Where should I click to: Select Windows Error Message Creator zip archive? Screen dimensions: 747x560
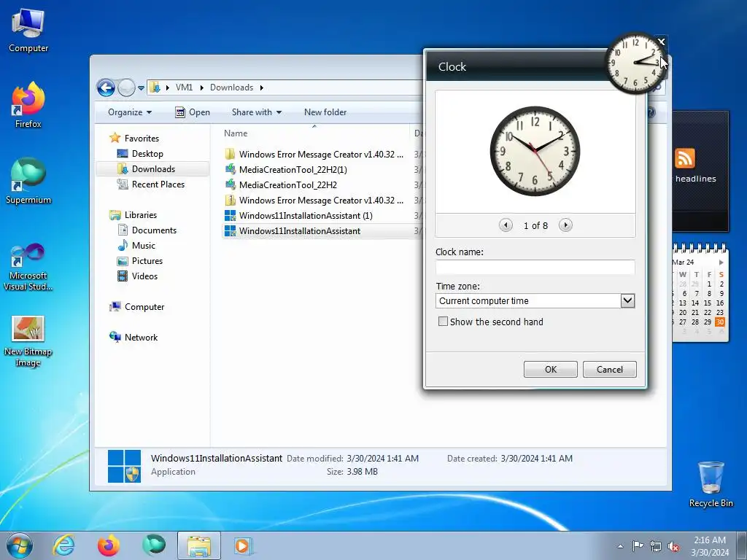321,201
